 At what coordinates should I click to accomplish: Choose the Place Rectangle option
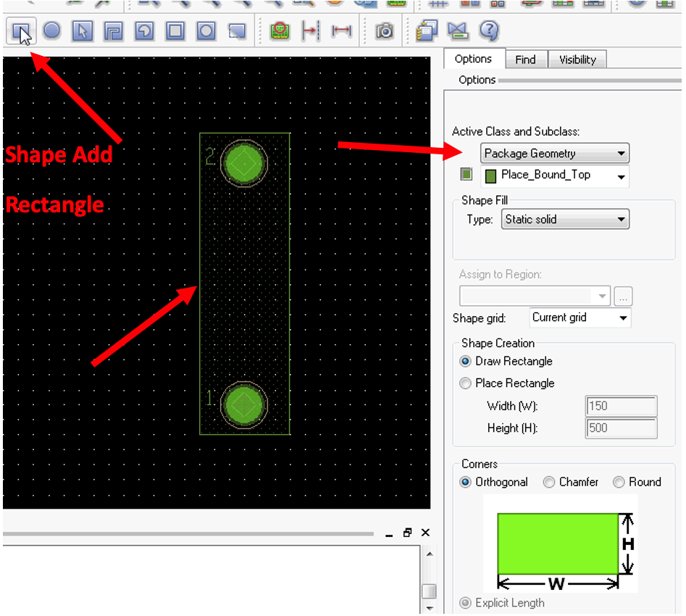click(466, 383)
